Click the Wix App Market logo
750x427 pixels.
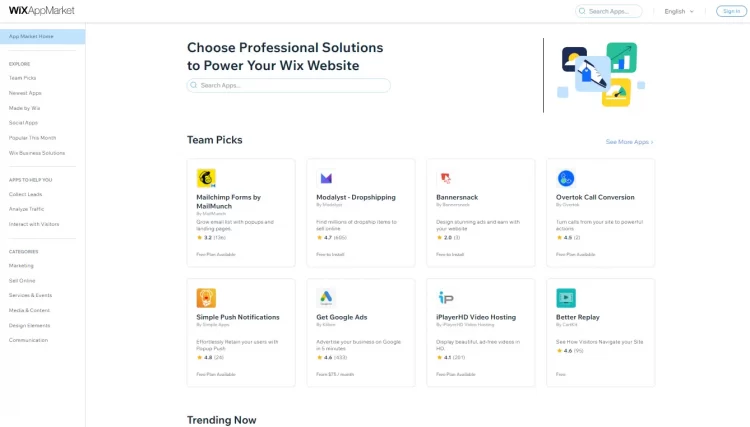(x=42, y=11)
